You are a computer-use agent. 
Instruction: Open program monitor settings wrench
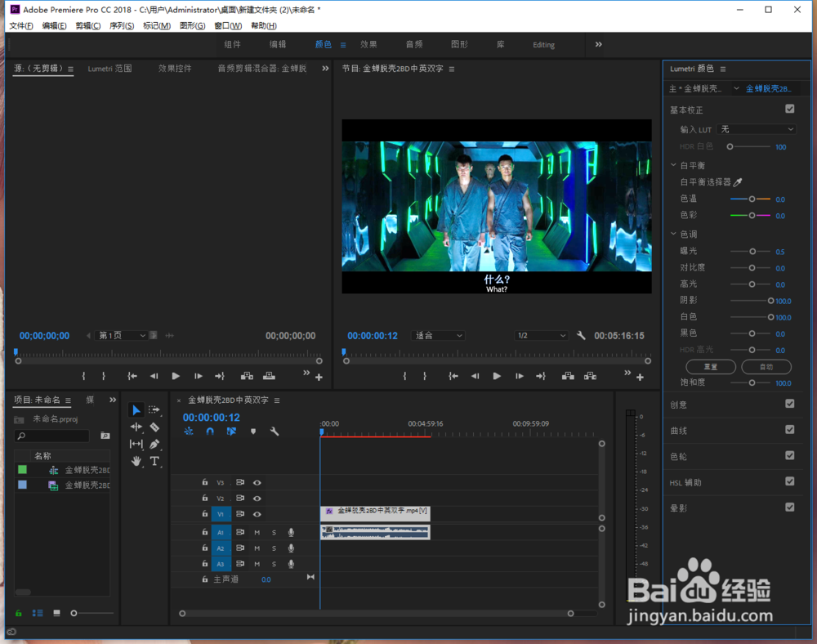click(581, 336)
